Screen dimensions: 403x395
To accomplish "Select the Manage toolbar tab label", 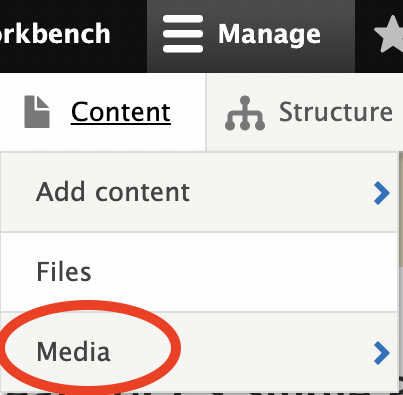I will 269,34.
